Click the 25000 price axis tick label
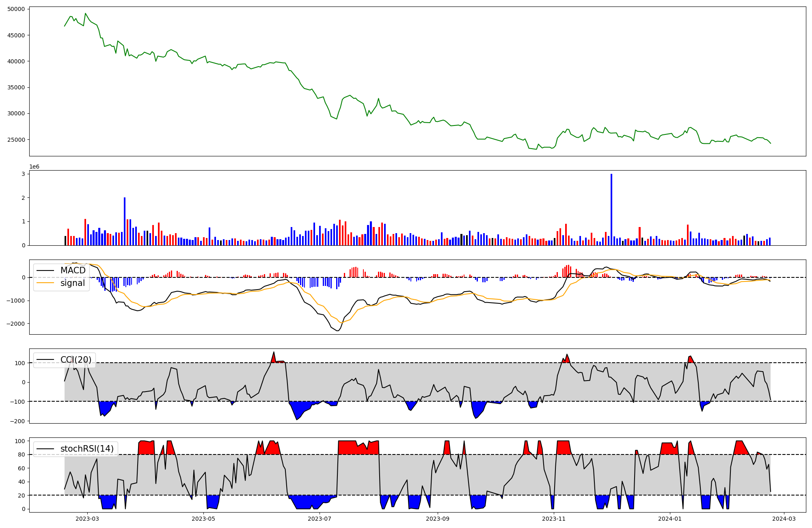Screen dimensions: 812x528 pos(16,140)
